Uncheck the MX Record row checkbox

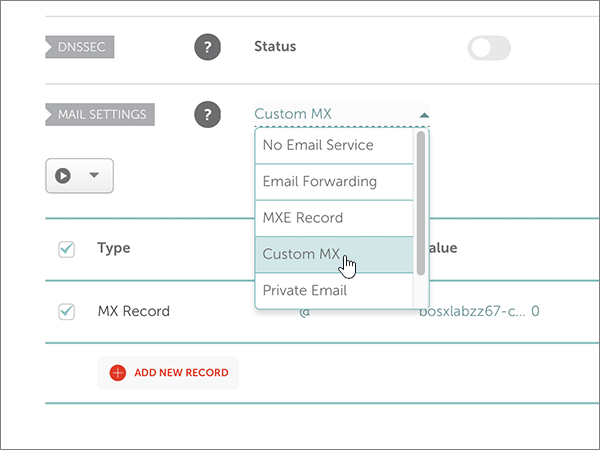(66, 311)
